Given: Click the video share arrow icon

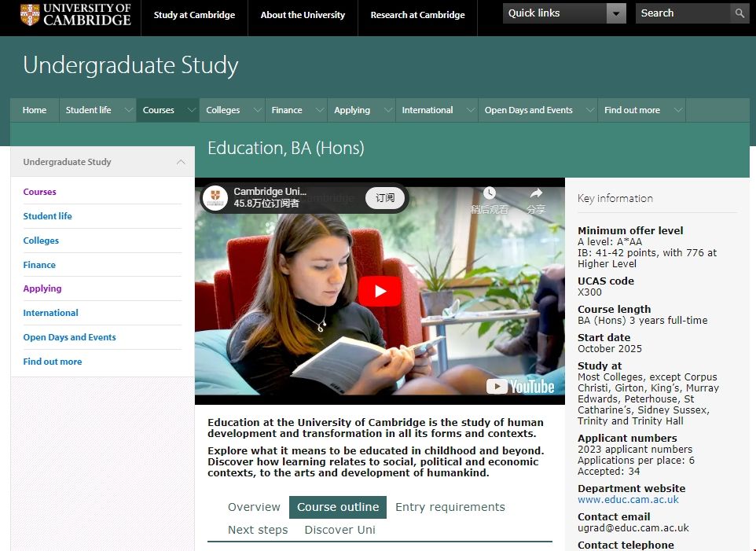Looking at the screenshot, I should [x=536, y=193].
